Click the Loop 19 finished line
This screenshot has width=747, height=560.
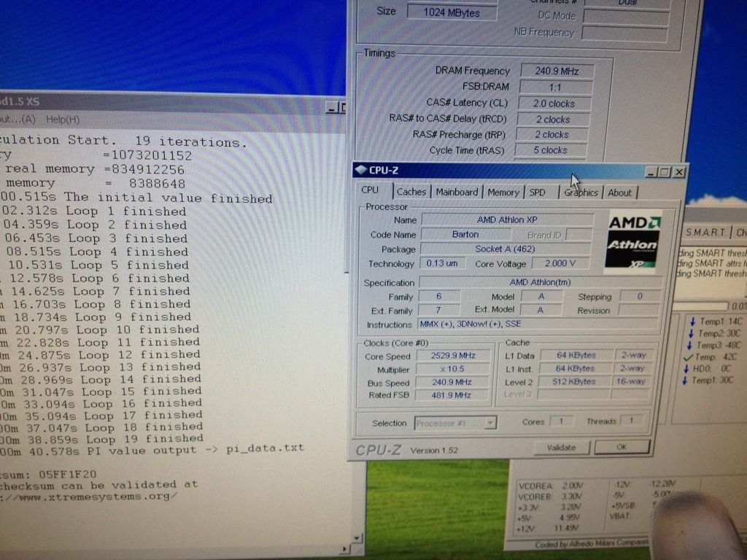point(102,438)
